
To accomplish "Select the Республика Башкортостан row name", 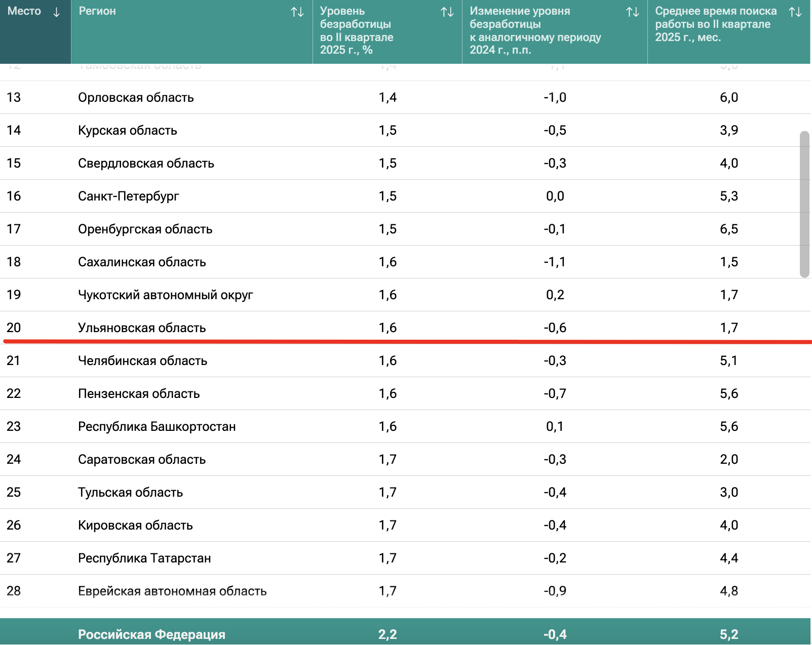I will (157, 427).
